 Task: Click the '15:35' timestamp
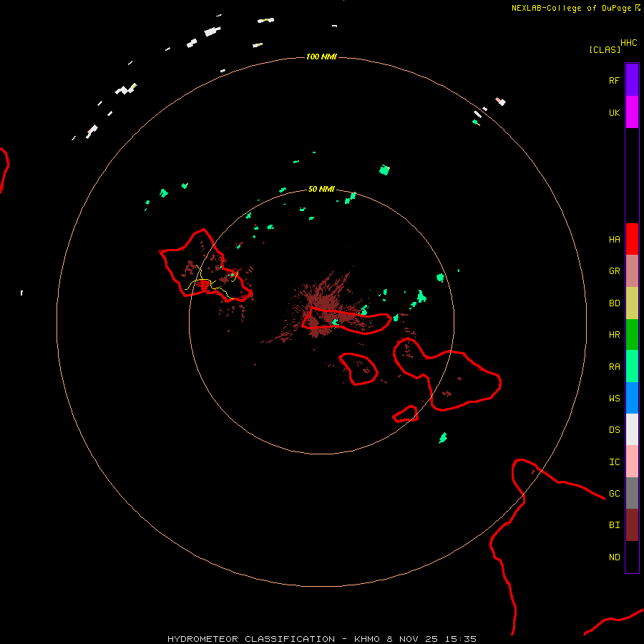click(x=460, y=639)
